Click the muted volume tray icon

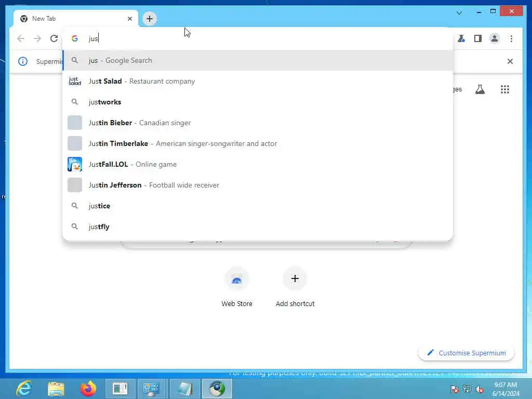coord(480,389)
